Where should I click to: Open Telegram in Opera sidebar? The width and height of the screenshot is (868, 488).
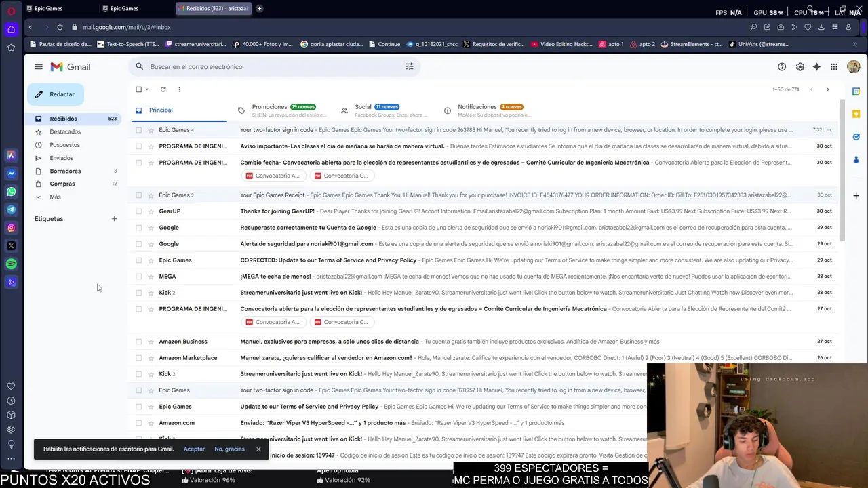pyautogui.click(x=11, y=209)
